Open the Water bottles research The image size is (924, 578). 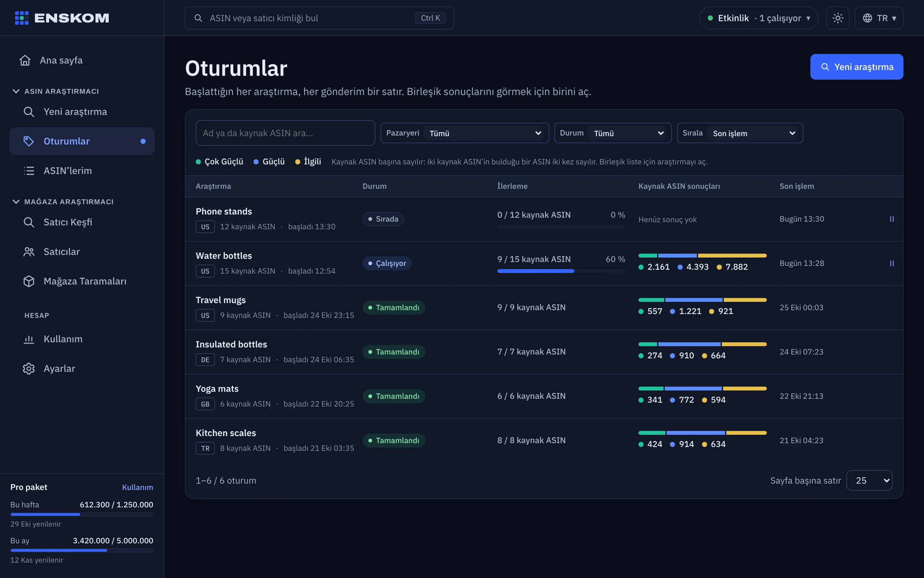pos(224,256)
